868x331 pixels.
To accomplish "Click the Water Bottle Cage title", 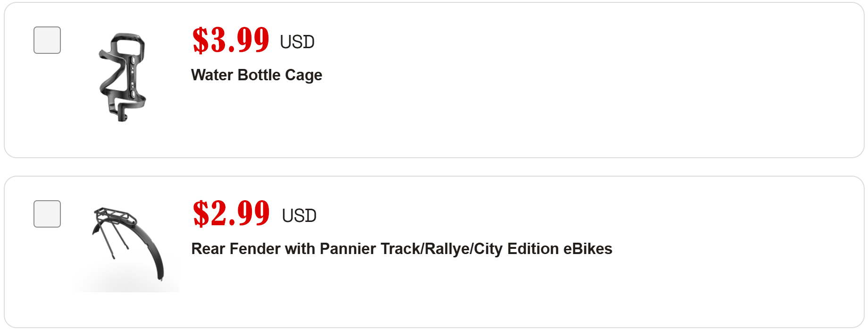I will pos(256,75).
